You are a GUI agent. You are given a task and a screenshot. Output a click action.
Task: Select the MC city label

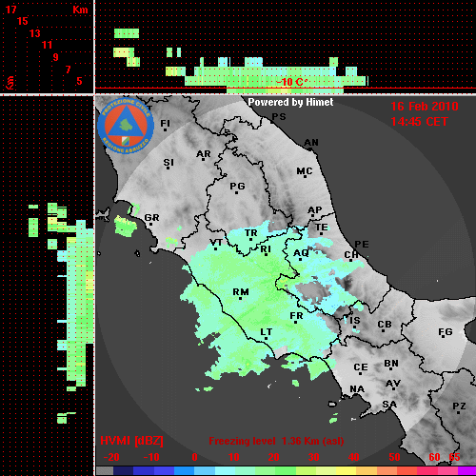click(x=305, y=171)
